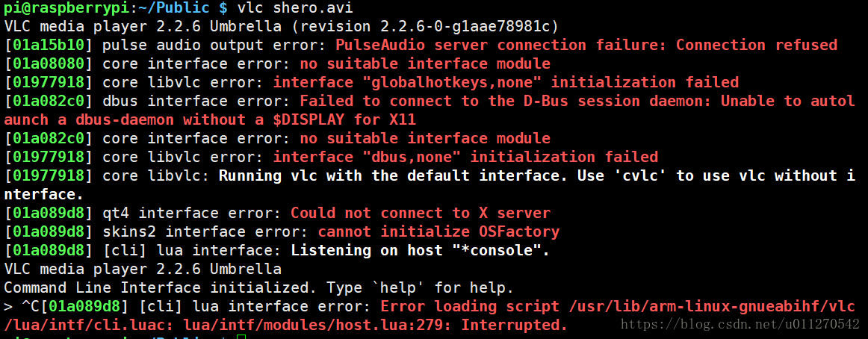
Task: Click the '[01a08080]' green identifier
Action: tap(49, 64)
